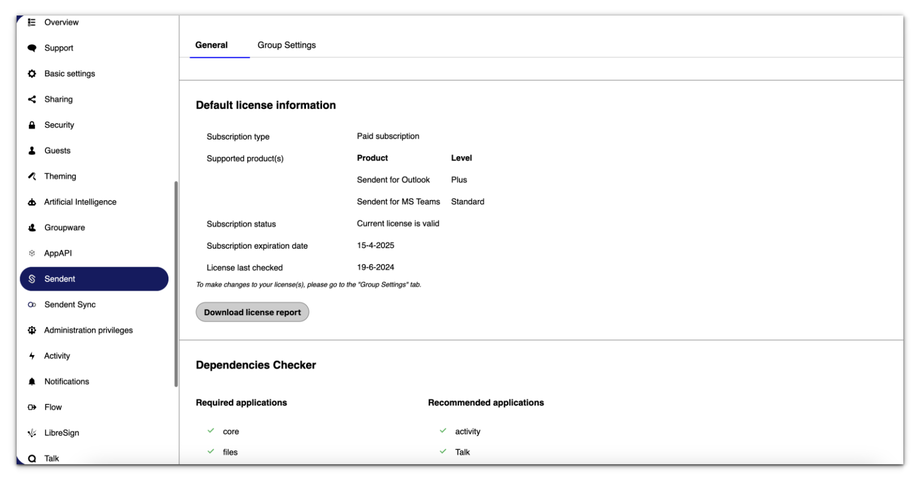
Task: Click the Security padlock icon
Action: 32,125
